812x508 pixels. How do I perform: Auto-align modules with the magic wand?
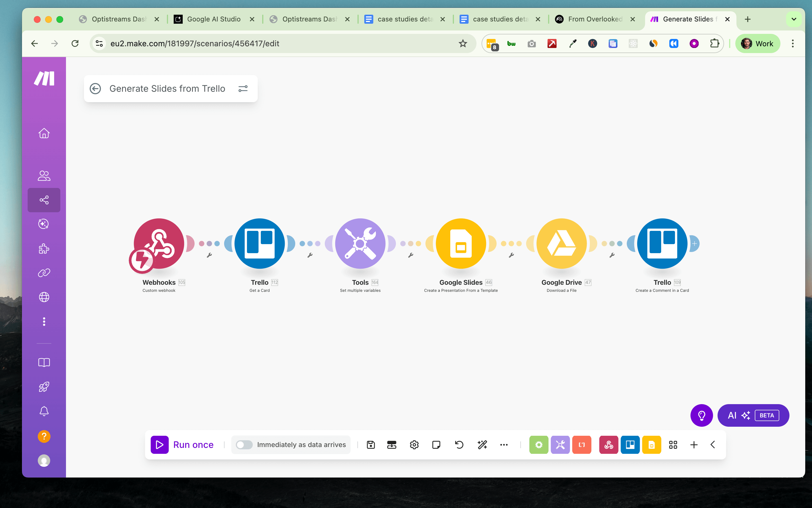[482, 445]
